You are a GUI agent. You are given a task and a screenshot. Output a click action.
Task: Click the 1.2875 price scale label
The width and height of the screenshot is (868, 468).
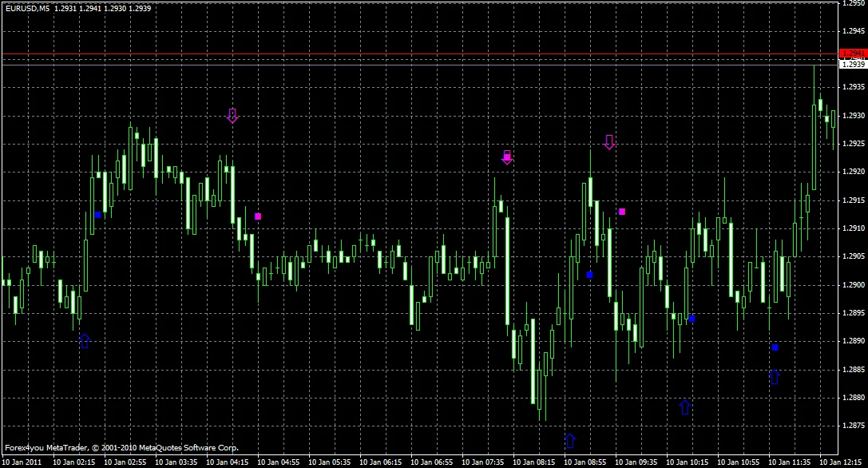coord(854,425)
